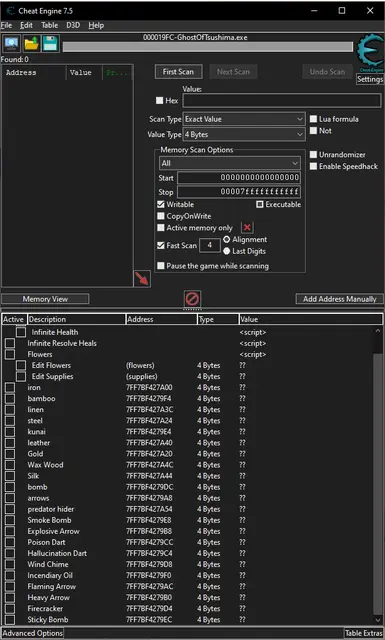Click the scan Value input field
385x640 pixels.
pyautogui.click(x=282, y=100)
